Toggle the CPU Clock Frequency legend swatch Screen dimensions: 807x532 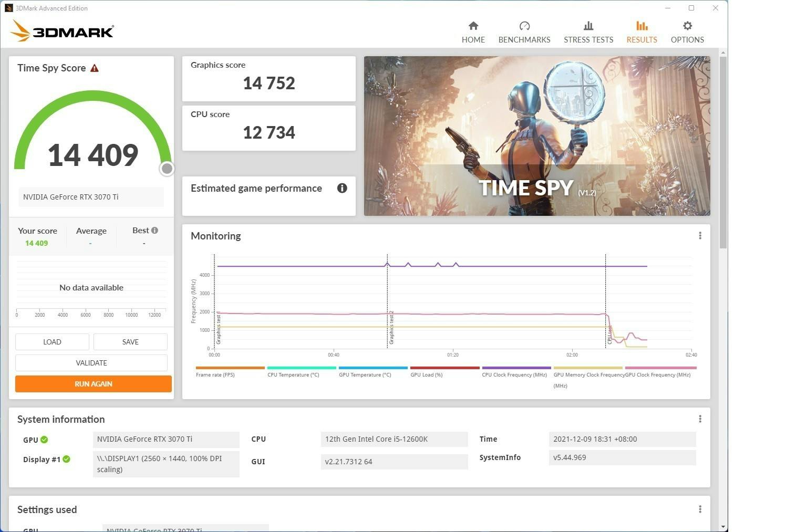pos(516,368)
